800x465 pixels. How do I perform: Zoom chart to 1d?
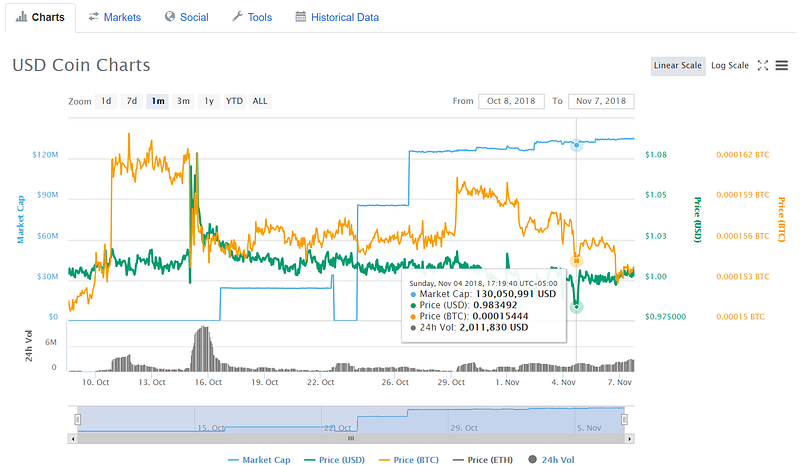pyautogui.click(x=106, y=101)
